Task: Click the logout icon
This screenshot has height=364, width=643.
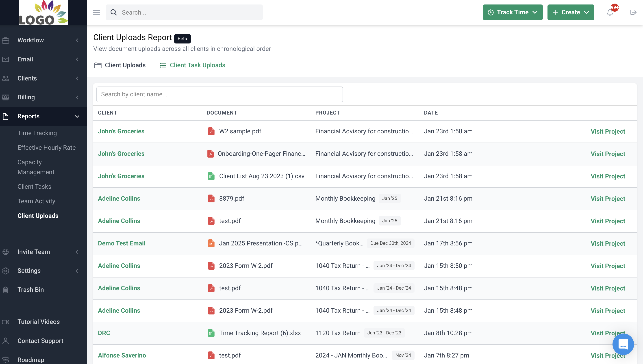Action: [633, 12]
